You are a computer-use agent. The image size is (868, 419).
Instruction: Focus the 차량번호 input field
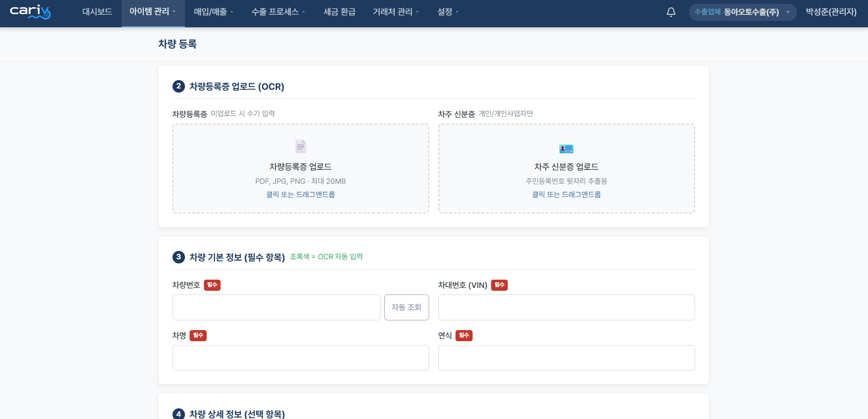[x=277, y=307]
